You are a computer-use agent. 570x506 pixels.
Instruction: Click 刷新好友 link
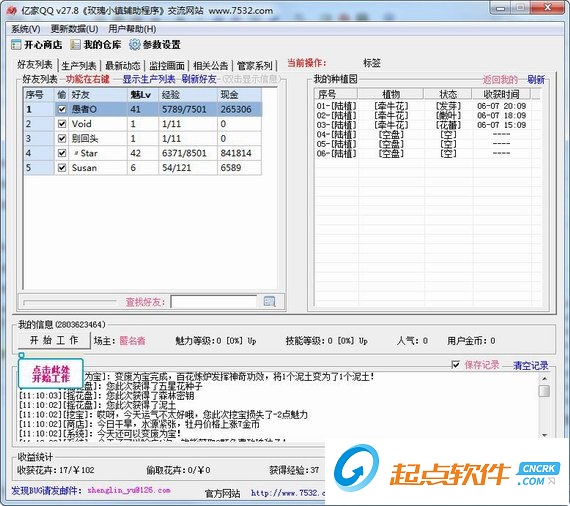[199, 79]
